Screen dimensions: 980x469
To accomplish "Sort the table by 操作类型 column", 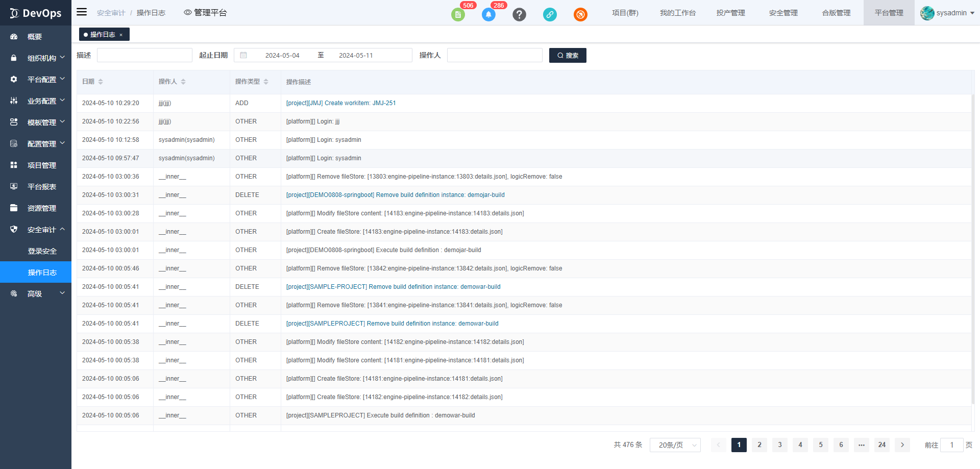I will tap(266, 82).
